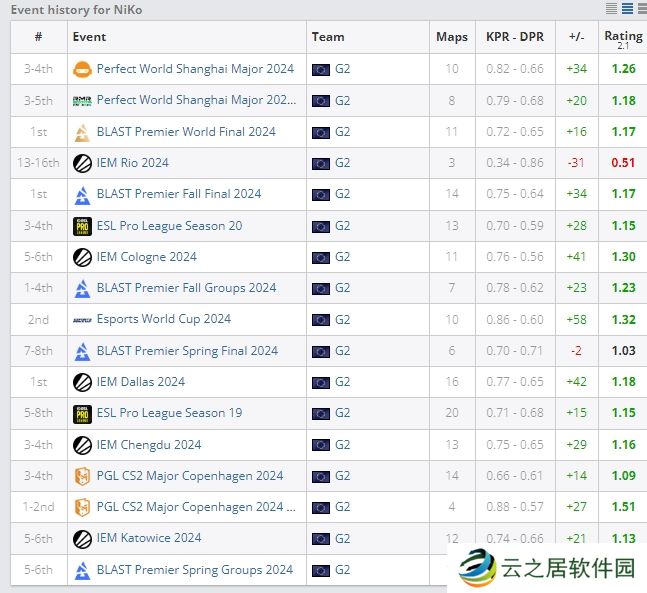Click the Team column header

pos(328,37)
